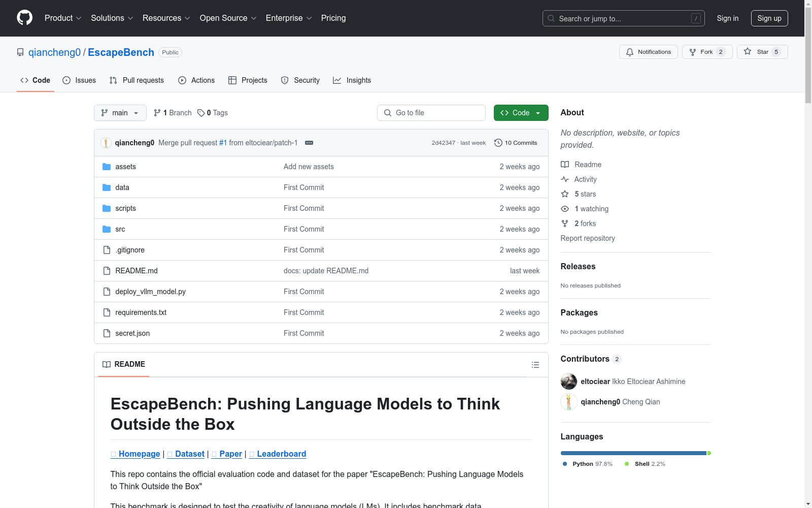This screenshot has height=508, width=812.
Task: Open the Leaderboard link in README
Action: tap(278, 454)
